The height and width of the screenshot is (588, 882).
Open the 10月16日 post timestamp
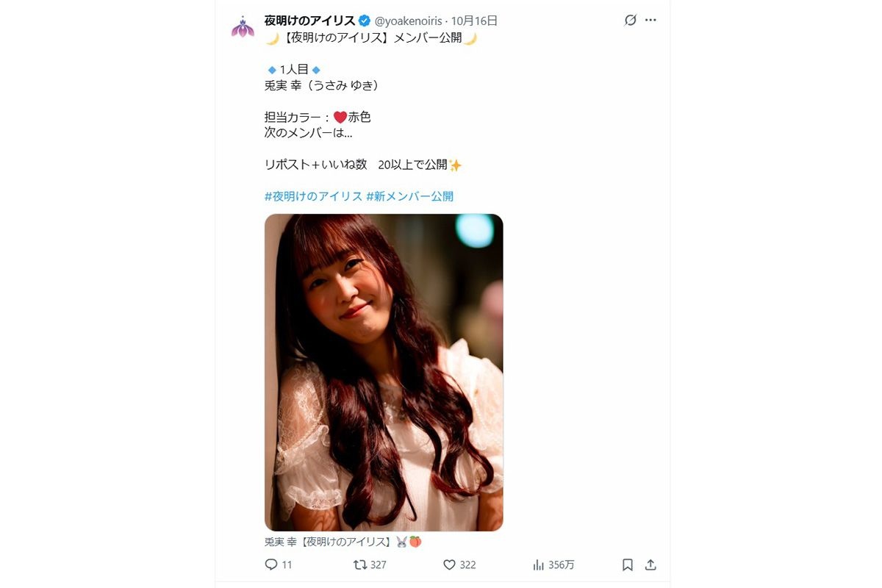[x=474, y=21]
